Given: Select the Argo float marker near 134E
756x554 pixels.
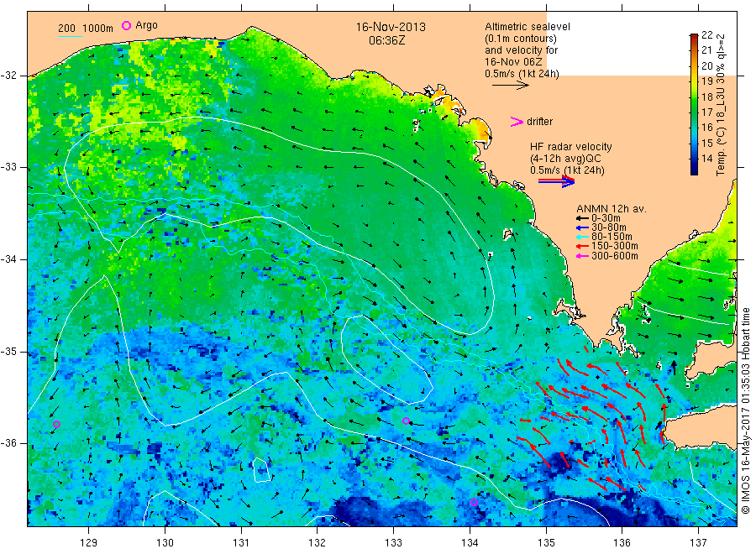Looking at the screenshot, I should 474,503.
